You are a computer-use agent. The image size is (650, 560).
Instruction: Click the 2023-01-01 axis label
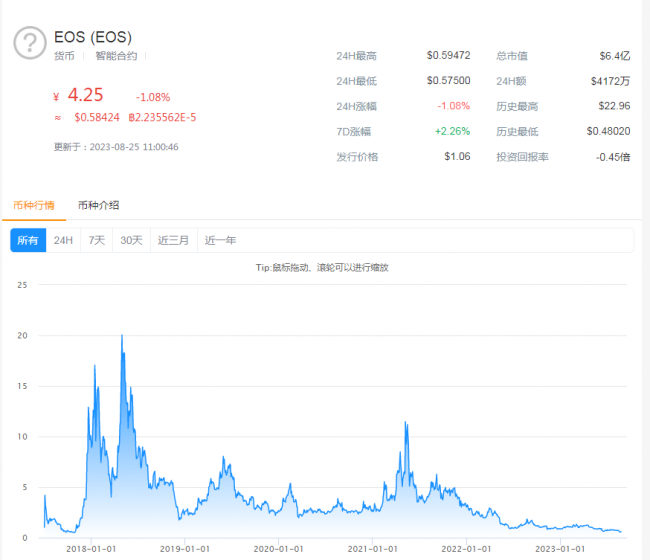pyautogui.click(x=560, y=549)
